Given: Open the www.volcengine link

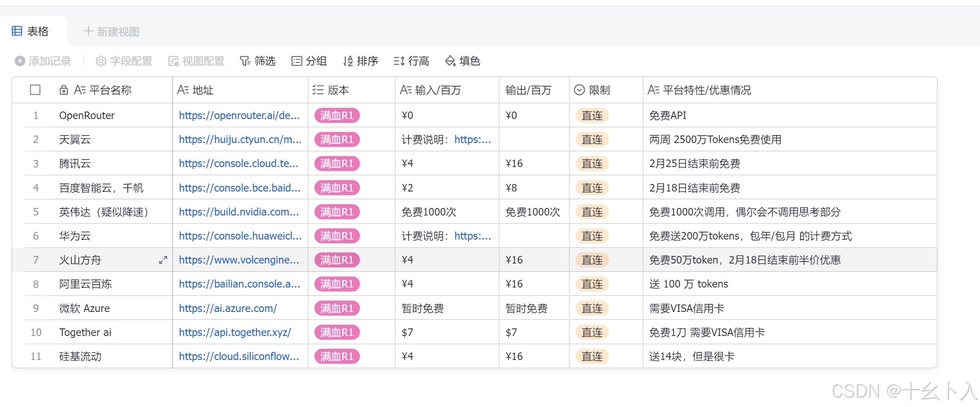Looking at the screenshot, I should [x=239, y=260].
